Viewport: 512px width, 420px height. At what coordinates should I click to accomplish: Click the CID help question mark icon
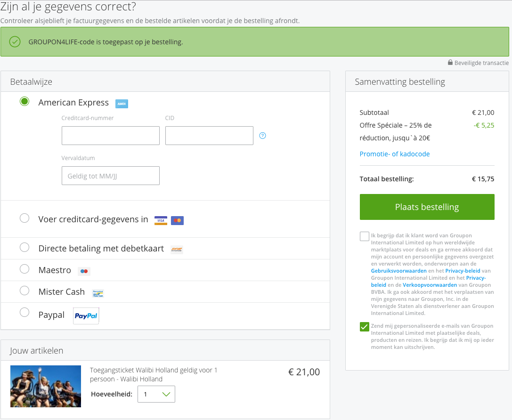pyautogui.click(x=263, y=136)
